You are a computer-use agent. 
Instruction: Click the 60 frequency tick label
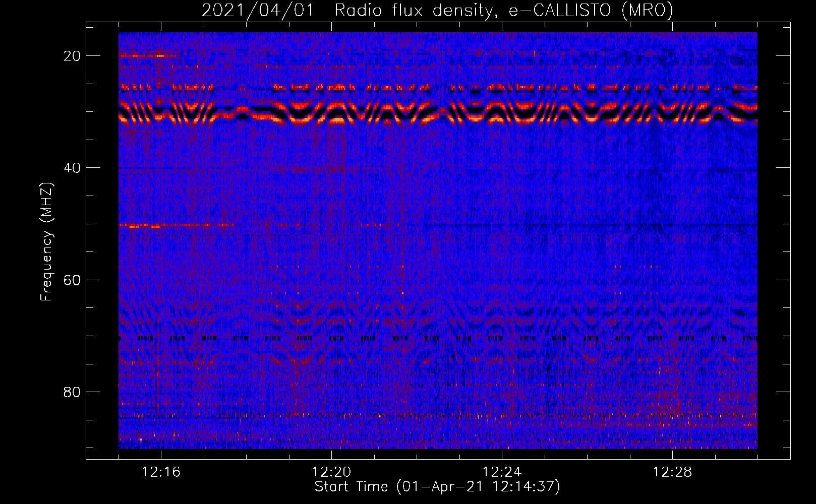tap(72, 280)
